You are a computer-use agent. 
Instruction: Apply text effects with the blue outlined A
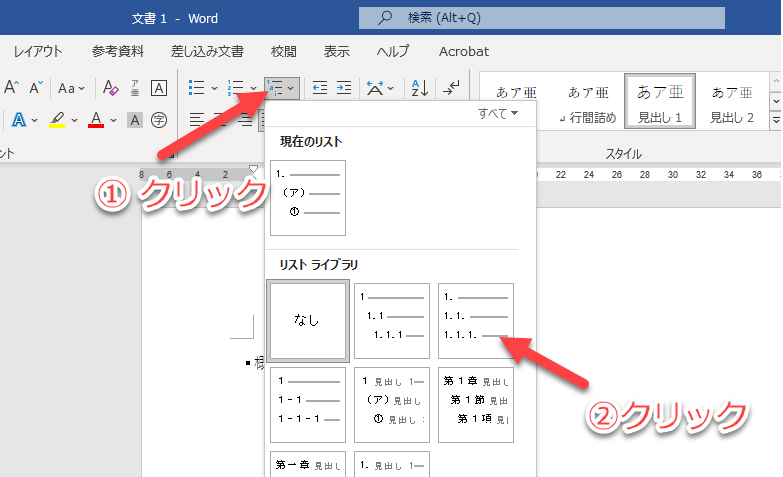(18, 120)
